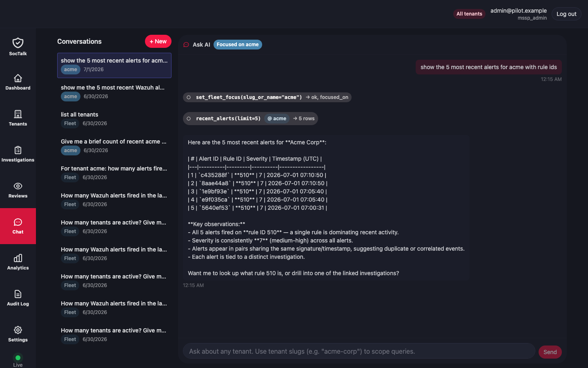
Task: Expand the recent_alerts(limit=5) tool call chip
Action: 250,119
